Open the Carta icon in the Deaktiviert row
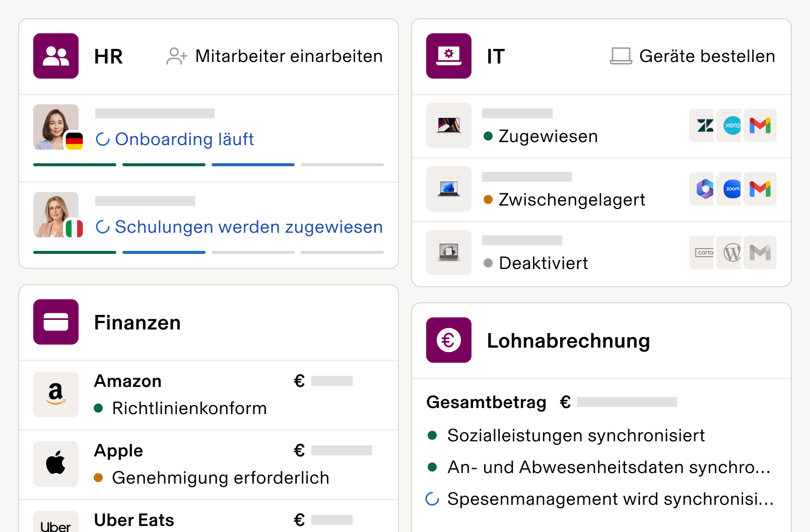 (702, 252)
